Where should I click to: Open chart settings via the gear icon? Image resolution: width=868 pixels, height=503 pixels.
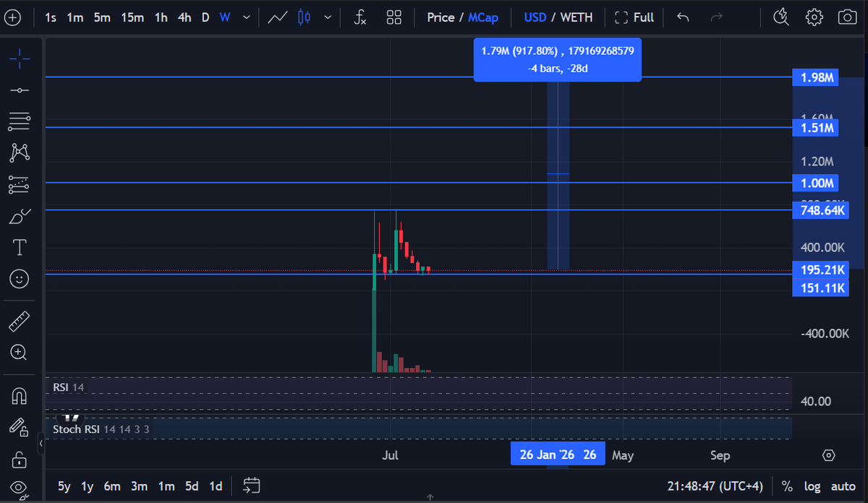click(x=814, y=17)
